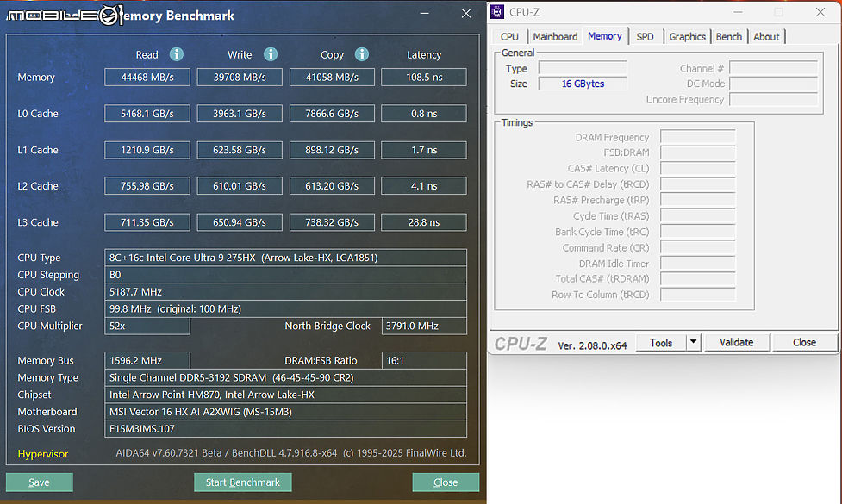Click the Copy info icon
The image size is (842, 504).
[362, 54]
